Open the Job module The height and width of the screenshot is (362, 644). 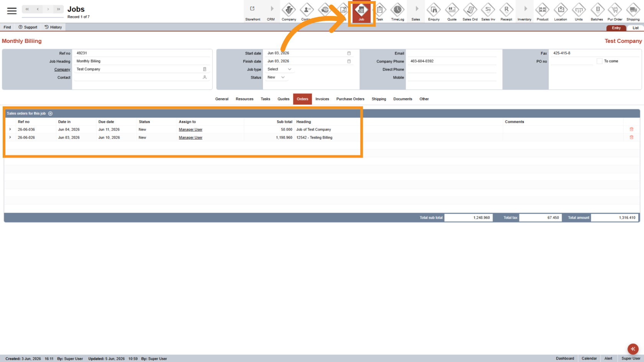[361, 12]
